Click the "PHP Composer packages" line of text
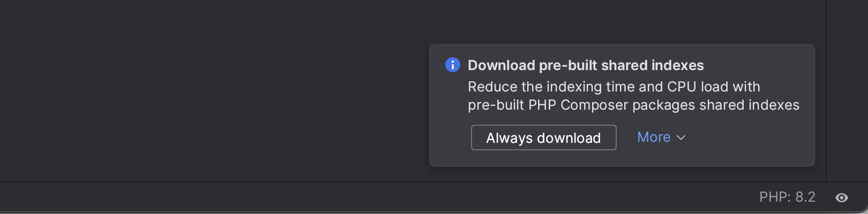This screenshot has height=214, width=868. (x=633, y=105)
